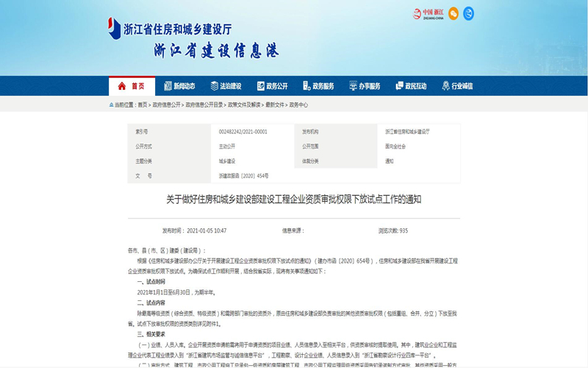This screenshot has height=368, width=588.
Task: Click the department emblem beside 浙江省住房和城乡建设厅
Action: pos(114,29)
